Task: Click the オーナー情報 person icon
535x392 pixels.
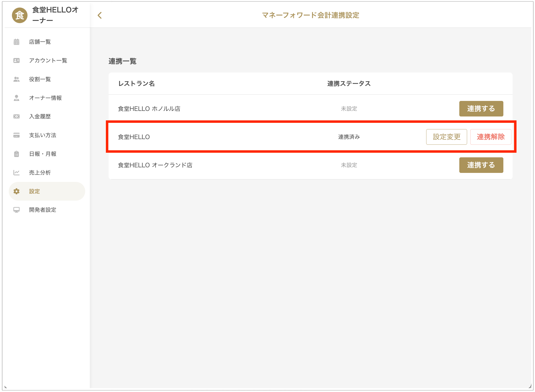Action: 17,98
